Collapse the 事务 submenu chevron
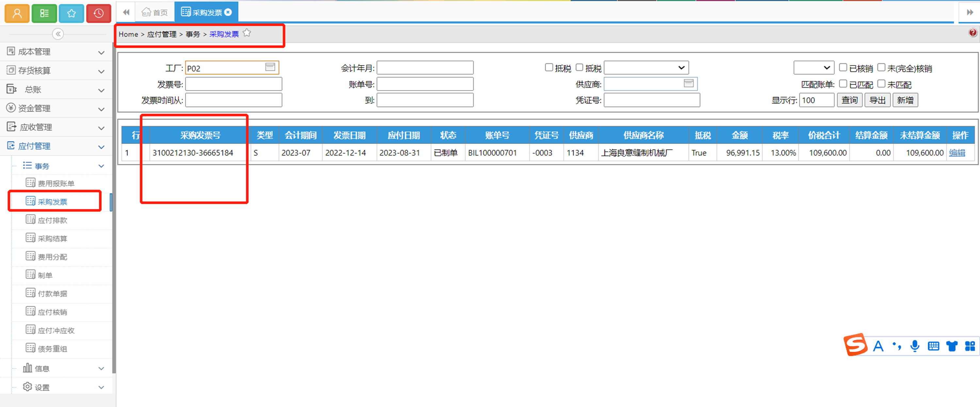The width and height of the screenshot is (980, 407). (101, 166)
